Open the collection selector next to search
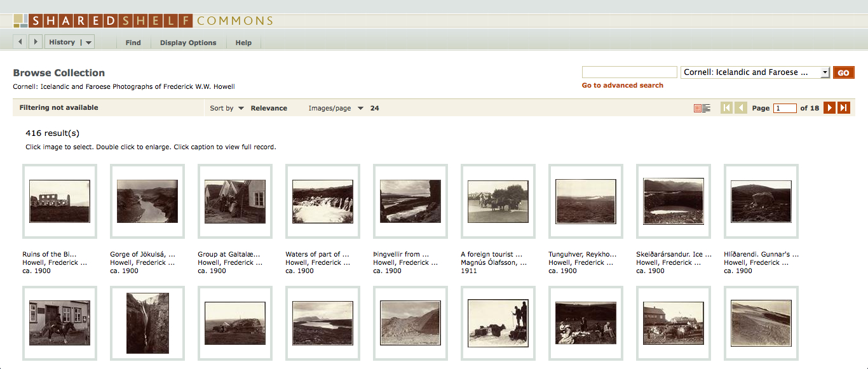The image size is (868, 369). tap(755, 72)
